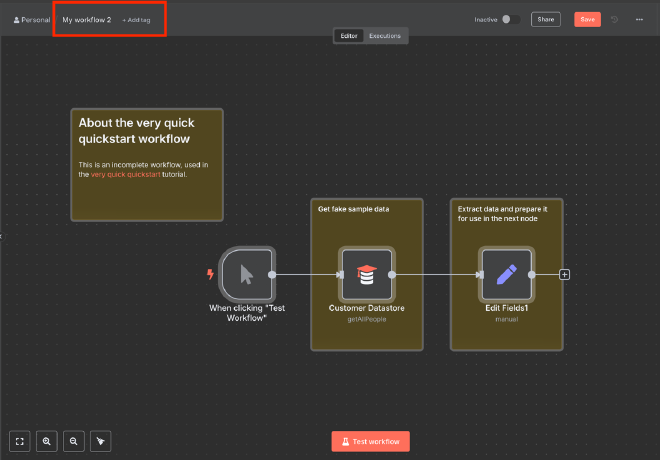Open the Edit Fields1 pencil node

[x=506, y=274]
